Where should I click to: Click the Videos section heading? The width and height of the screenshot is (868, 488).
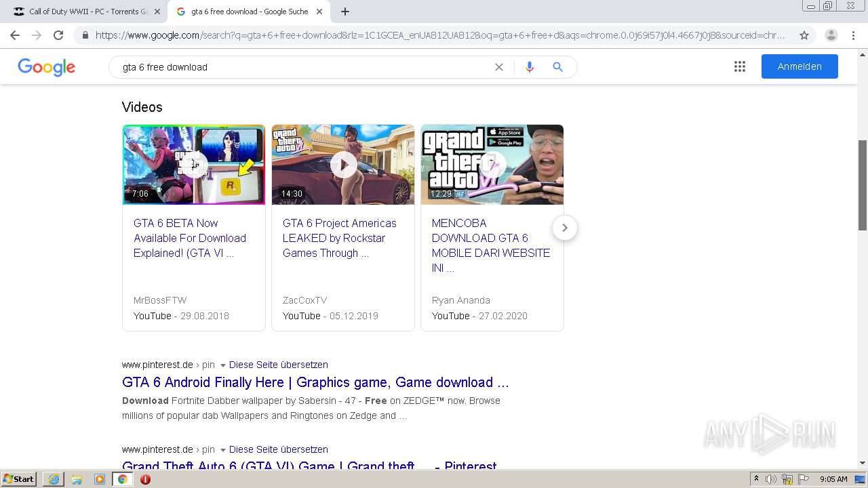(x=142, y=107)
